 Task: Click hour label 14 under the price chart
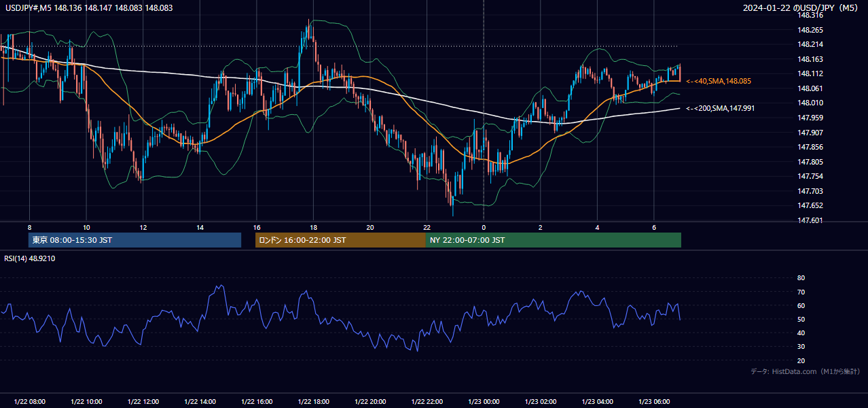coord(200,227)
